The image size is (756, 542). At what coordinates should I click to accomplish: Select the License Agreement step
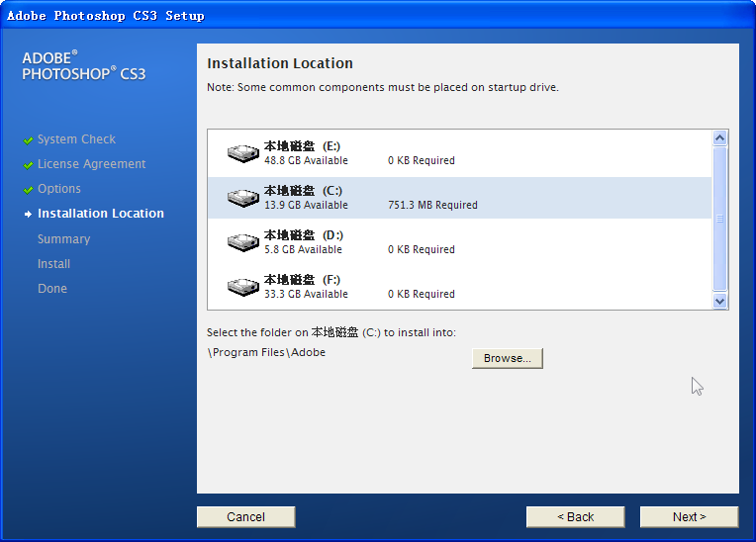tap(92, 164)
